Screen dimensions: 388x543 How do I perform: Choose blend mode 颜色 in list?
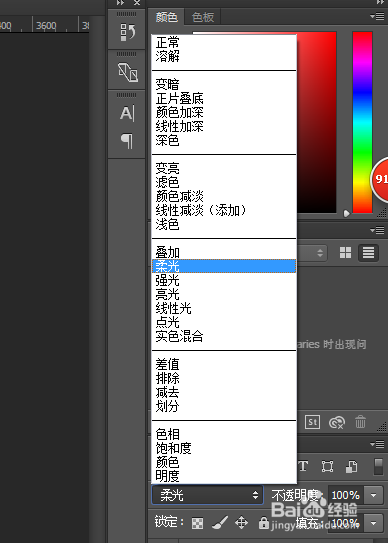pos(224,462)
